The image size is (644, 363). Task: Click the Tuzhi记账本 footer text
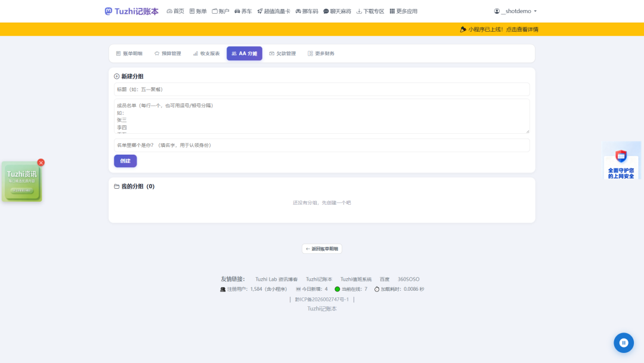[321, 309]
